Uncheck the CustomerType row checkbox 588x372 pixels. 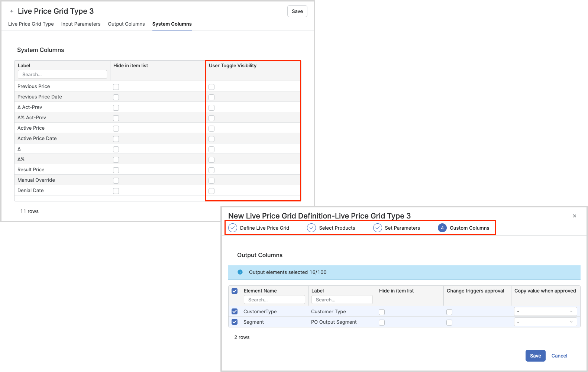pos(235,311)
